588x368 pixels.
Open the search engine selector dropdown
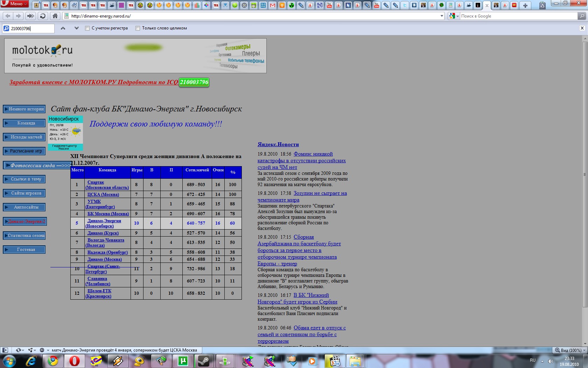pos(454,16)
